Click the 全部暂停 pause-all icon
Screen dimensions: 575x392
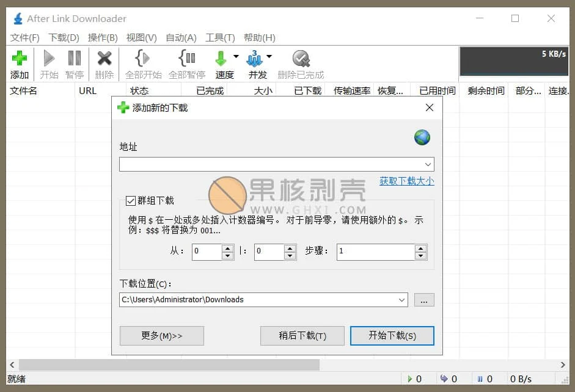click(187, 58)
